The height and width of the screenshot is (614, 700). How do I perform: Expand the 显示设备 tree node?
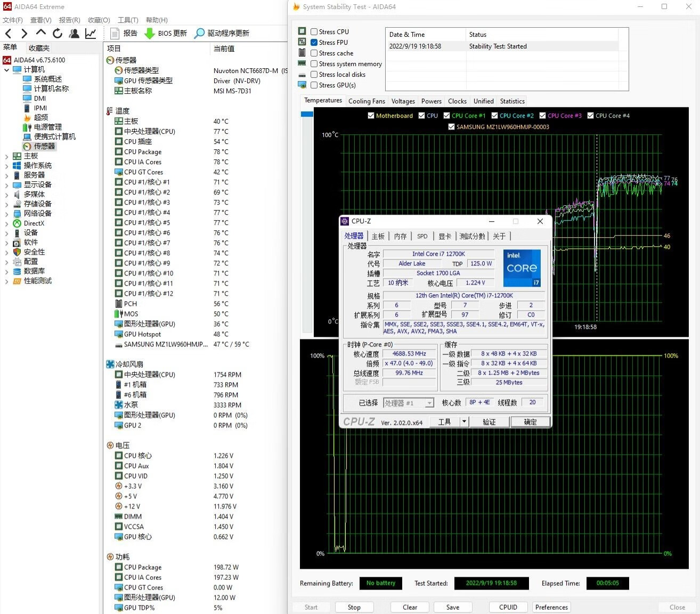pos(6,185)
